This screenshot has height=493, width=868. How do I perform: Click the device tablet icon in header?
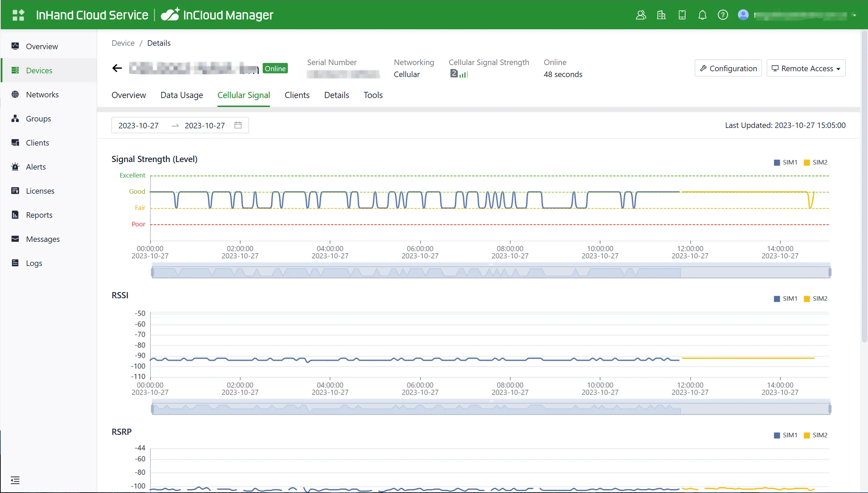pyautogui.click(x=682, y=15)
